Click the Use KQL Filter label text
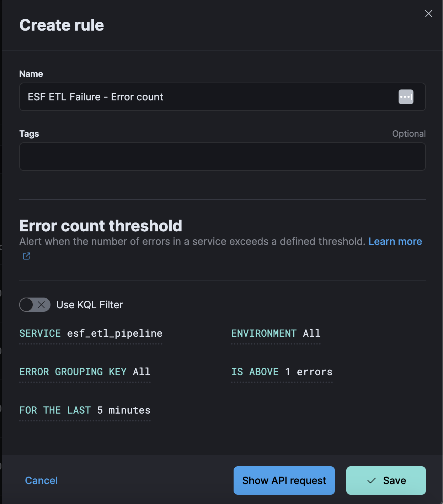 pos(90,305)
